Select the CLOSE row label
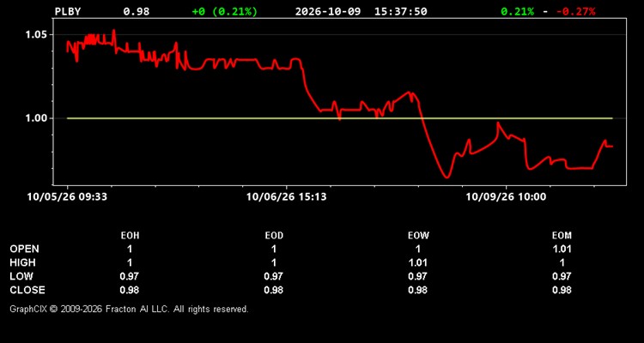644x343 pixels. 27,290
